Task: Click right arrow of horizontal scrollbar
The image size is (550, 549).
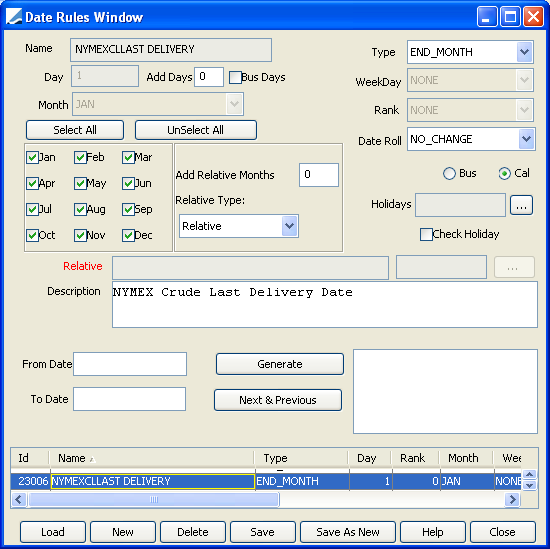Action: click(512, 499)
